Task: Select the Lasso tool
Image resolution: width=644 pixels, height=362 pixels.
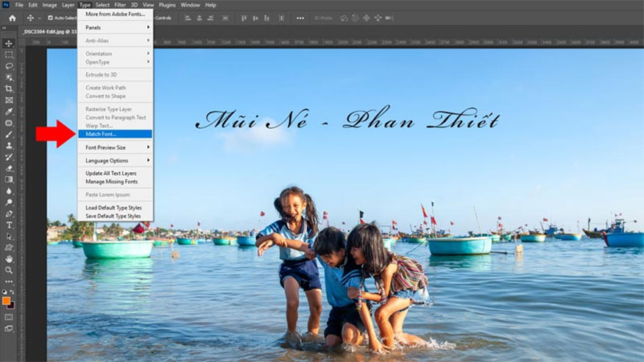Action: (10, 65)
